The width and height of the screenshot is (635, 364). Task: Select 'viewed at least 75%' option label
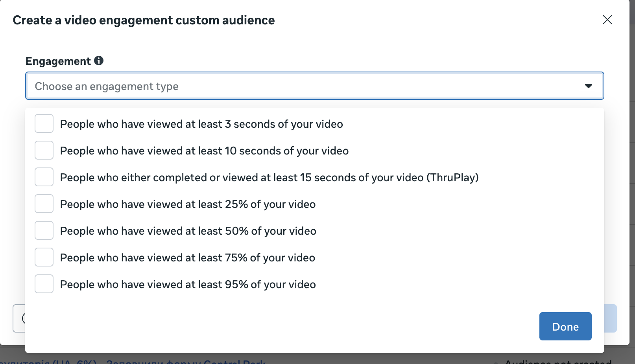pos(187,258)
